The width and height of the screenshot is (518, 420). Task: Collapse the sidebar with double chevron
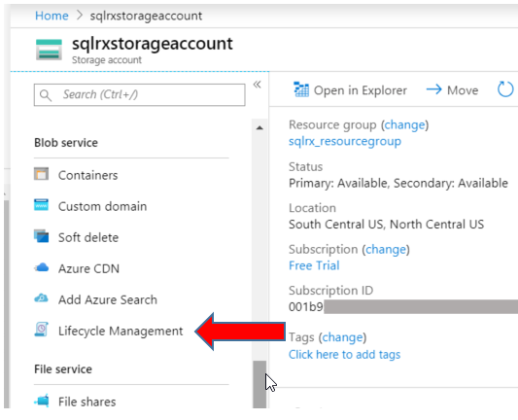257,85
